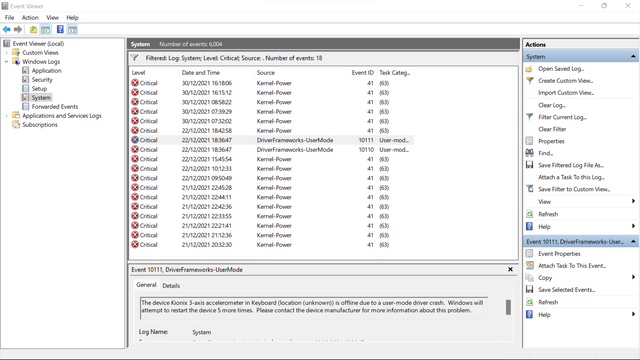Viewport: 640px width, 360px height.
Task: Select Subscriptions in tree
Action: [x=40, y=124]
